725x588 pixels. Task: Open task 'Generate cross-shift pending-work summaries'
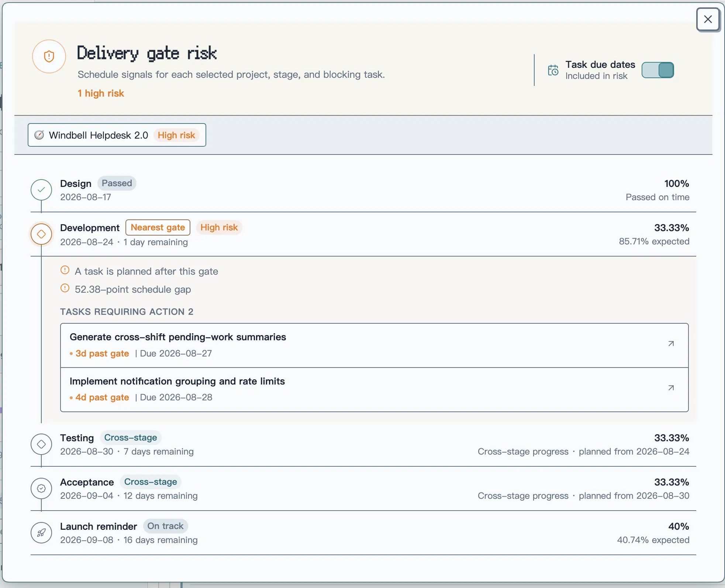coord(374,345)
